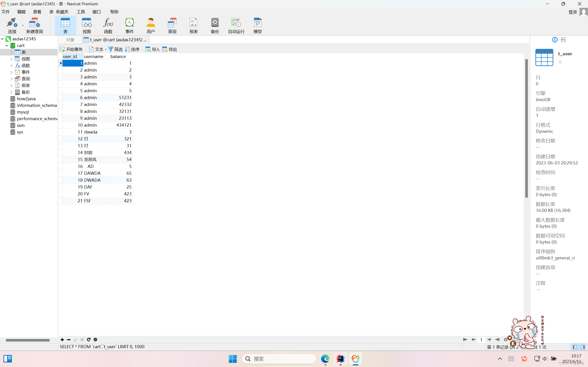Image resolution: width=588 pixels, height=367 pixels.
Task: Click the 开始事务 button
Action: click(x=71, y=49)
